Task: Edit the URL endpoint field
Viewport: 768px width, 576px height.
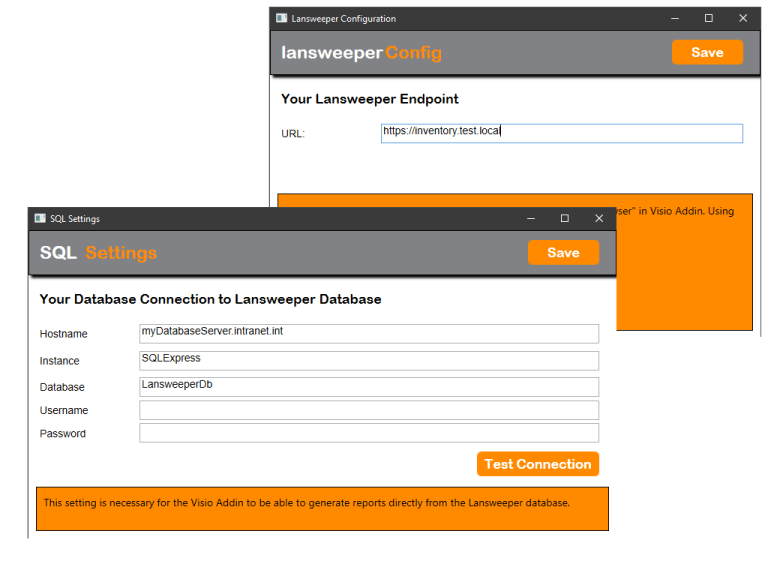Action: point(562,133)
